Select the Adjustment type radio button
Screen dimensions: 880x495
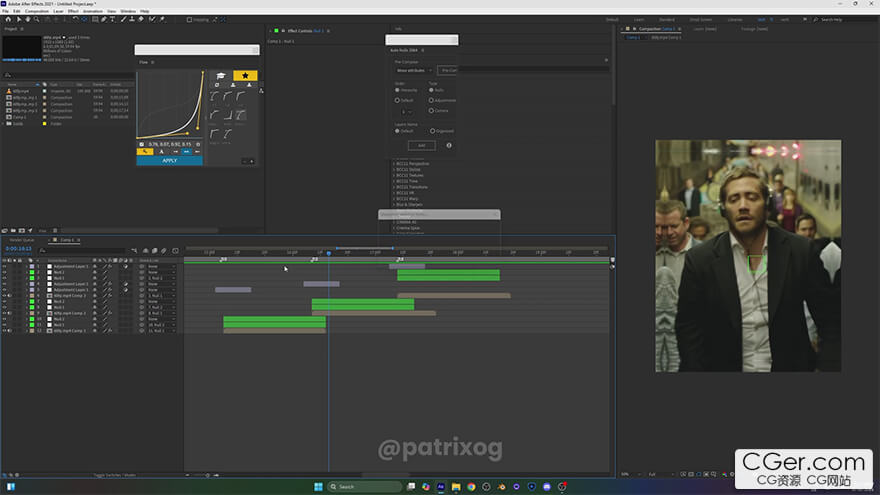click(x=432, y=101)
